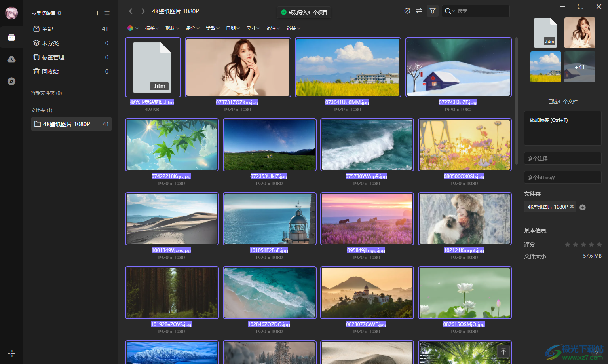This screenshot has width=608, height=364.
Task: Click the 添加标签 tag input box
Action: tap(563, 128)
